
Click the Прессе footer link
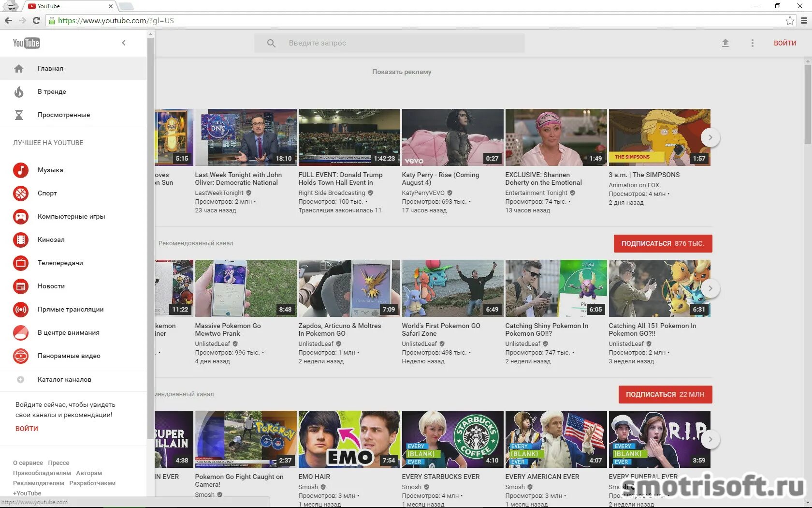(x=59, y=463)
